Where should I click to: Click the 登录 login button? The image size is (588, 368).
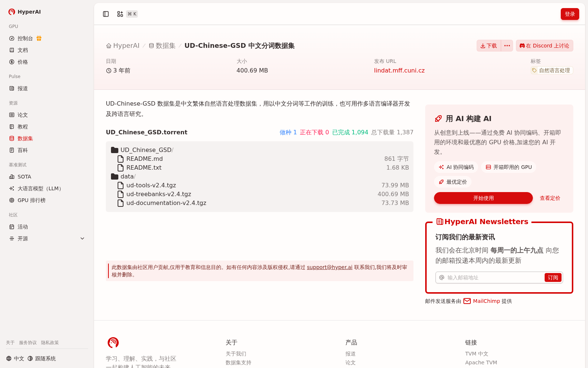click(570, 14)
